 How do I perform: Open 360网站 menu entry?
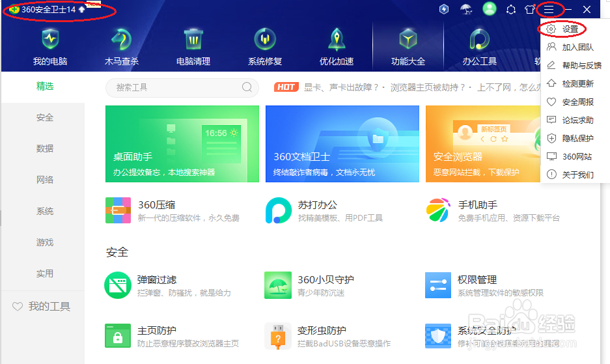tap(570, 156)
